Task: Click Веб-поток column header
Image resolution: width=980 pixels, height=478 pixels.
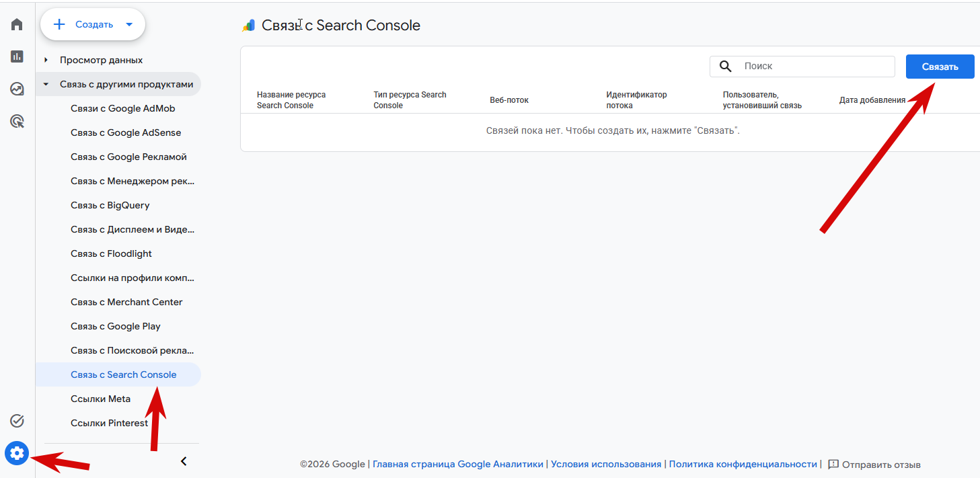Action: (509, 100)
